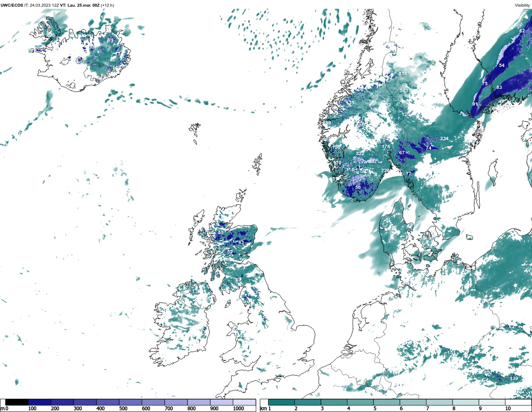This screenshot has height=412, width=532.
Task: Select the 6–7 km teal legend swatch
Action: 413,402
